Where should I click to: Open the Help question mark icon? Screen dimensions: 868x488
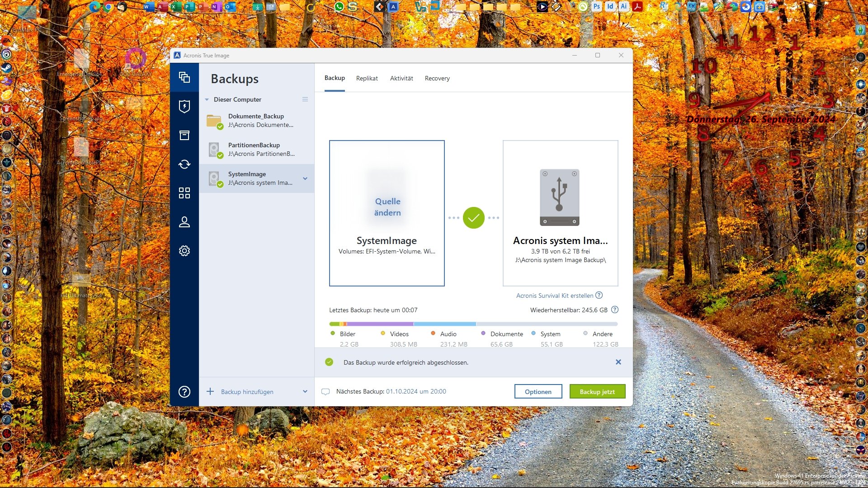coord(184,392)
